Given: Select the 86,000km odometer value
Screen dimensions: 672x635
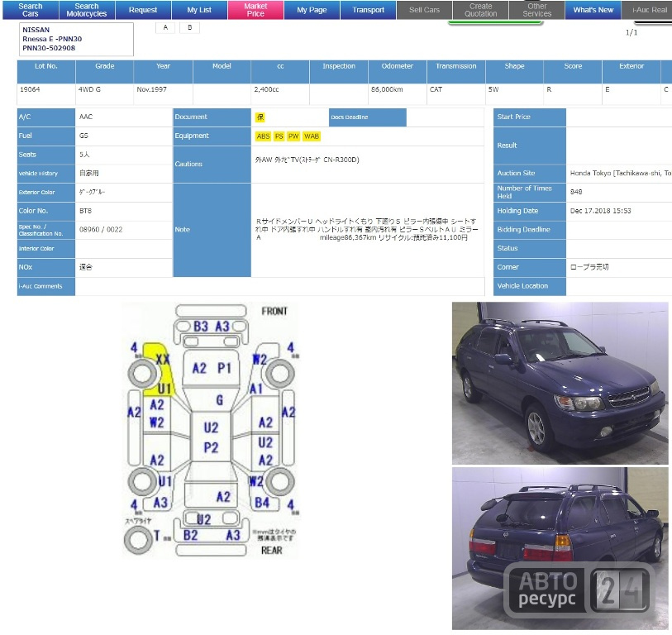Looking at the screenshot, I should 387,89.
